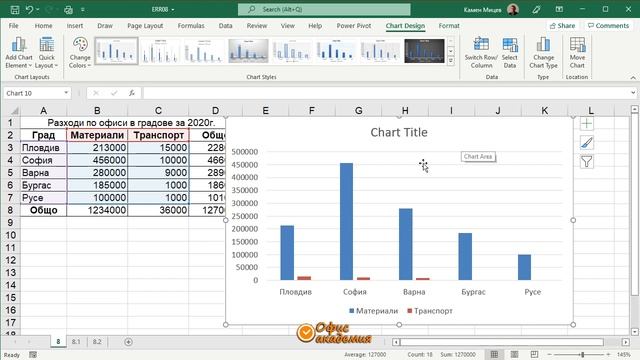Open Change Colors palette
The width and height of the screenshot is (640, 360).
[80, 53]
